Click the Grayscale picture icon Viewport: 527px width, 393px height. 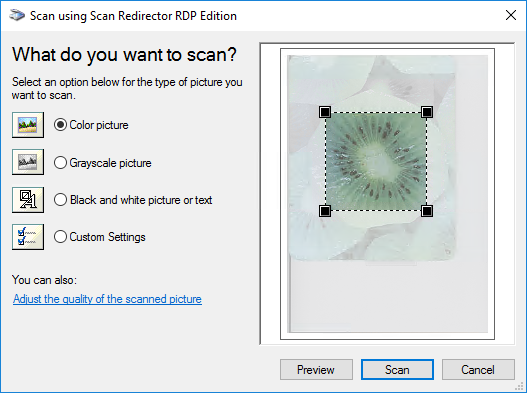point(28,162)
